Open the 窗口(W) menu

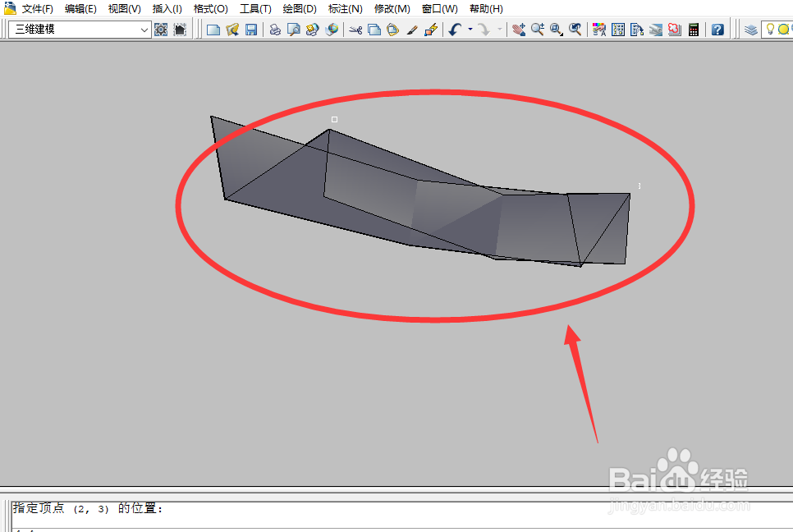point(439,8)
